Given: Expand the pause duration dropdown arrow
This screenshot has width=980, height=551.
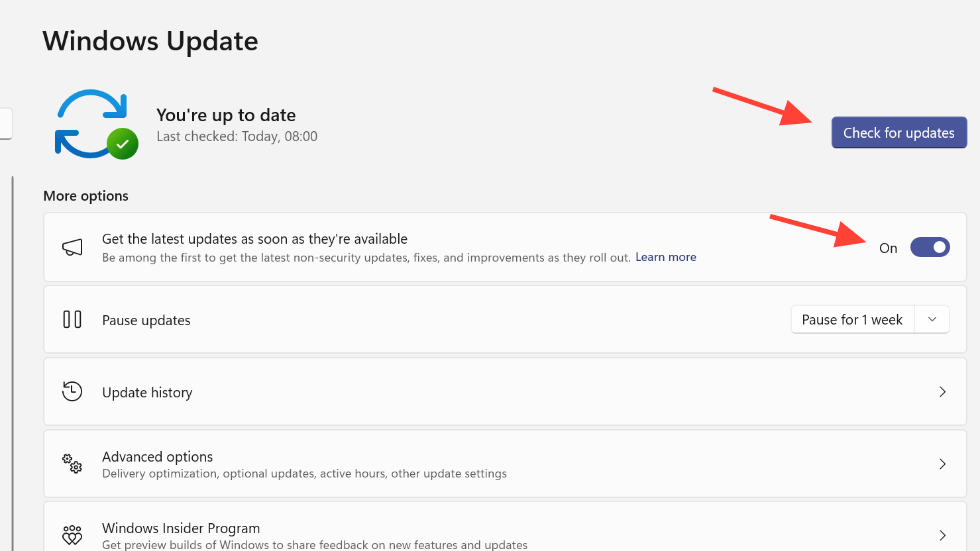Looking at the screenshot, I should [932, 319].
